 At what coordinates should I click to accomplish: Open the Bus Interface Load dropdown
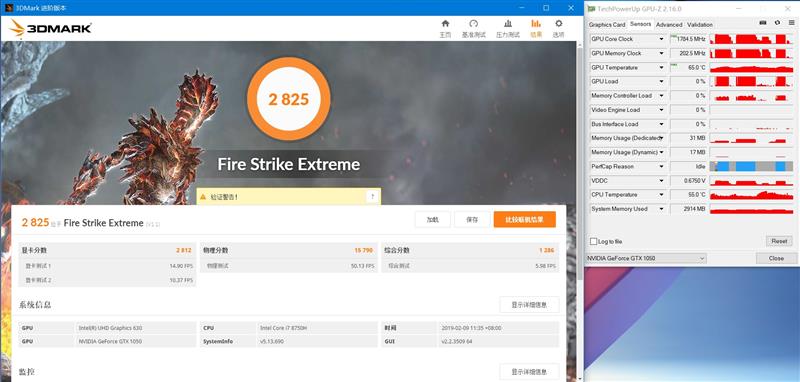(662, 124)
